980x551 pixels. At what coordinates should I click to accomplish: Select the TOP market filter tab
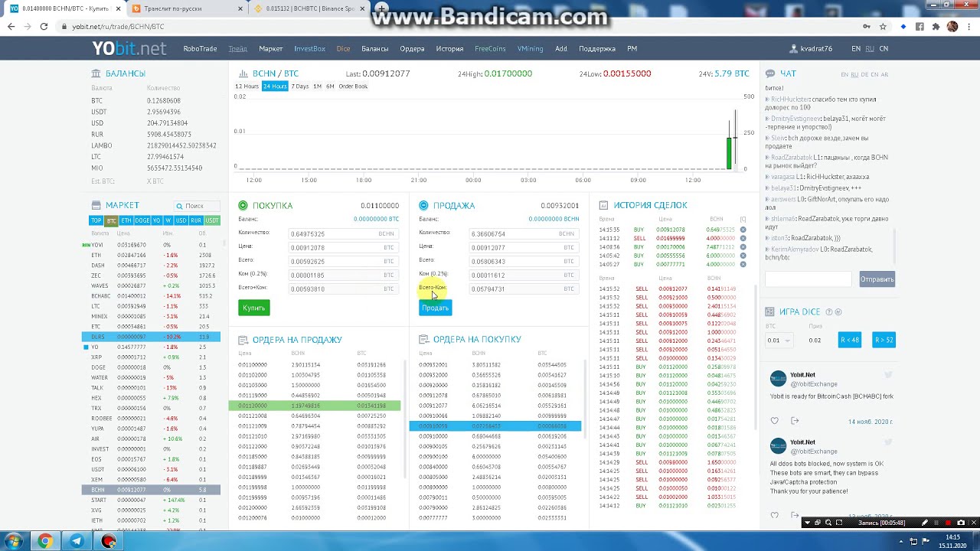96,221
